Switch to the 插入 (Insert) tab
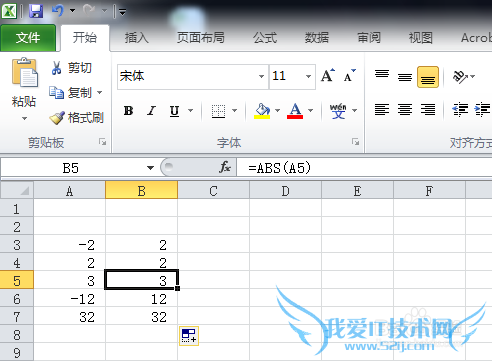The height and width of the screenshot is (361, 492). pyautogui.click(x=136, y=38)
